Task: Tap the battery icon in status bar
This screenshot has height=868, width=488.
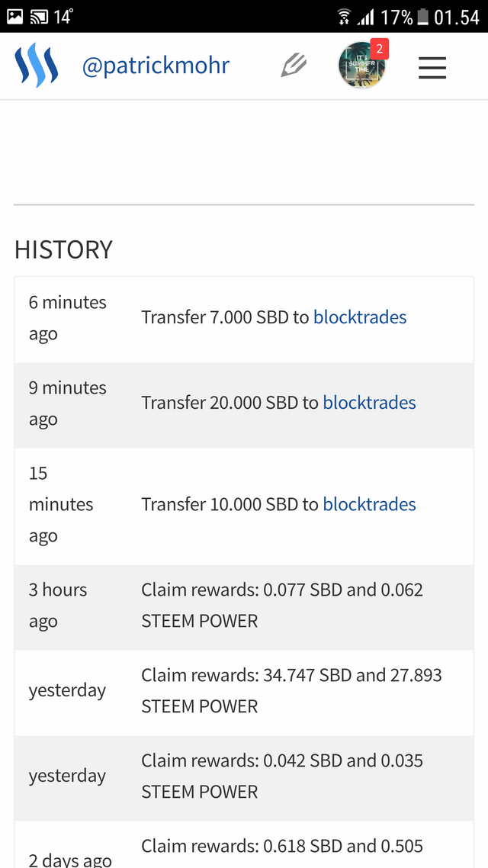Action: click(422, 17)
